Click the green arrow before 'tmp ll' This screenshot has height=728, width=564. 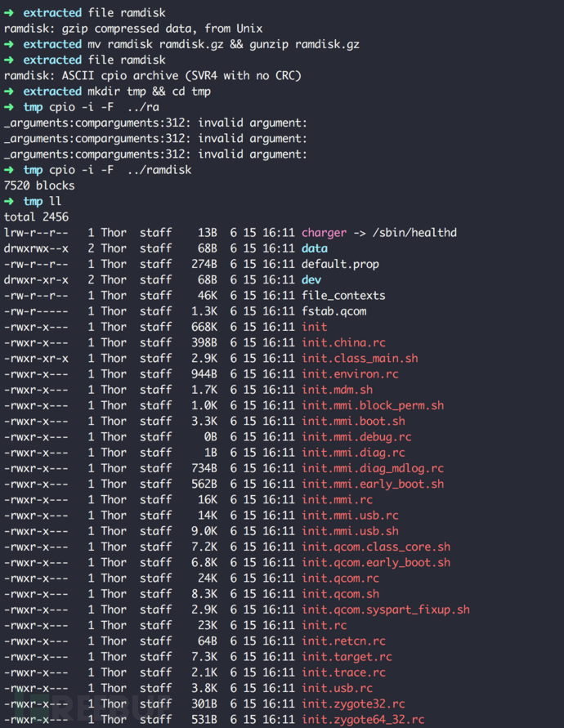(x=9, y=202)
